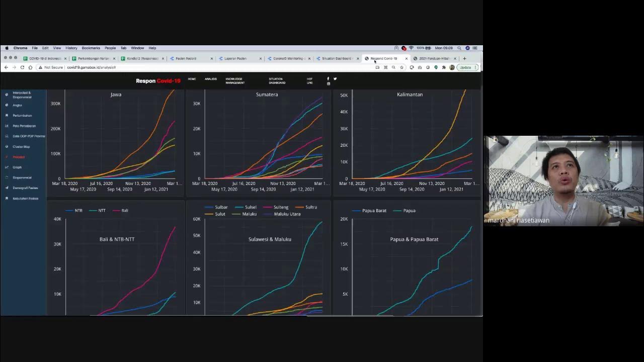Image resolution: width=644 pixels, height=362 pixels.
Task: Select the Peta Persebaran chart icon
Action: [7, 126]
